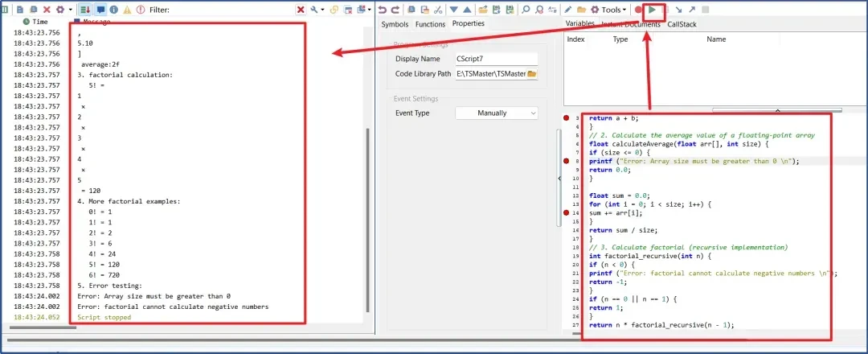This screenshot has width=868, height=354.
Task: Click the Filter text input field
Action: [232, 10]
